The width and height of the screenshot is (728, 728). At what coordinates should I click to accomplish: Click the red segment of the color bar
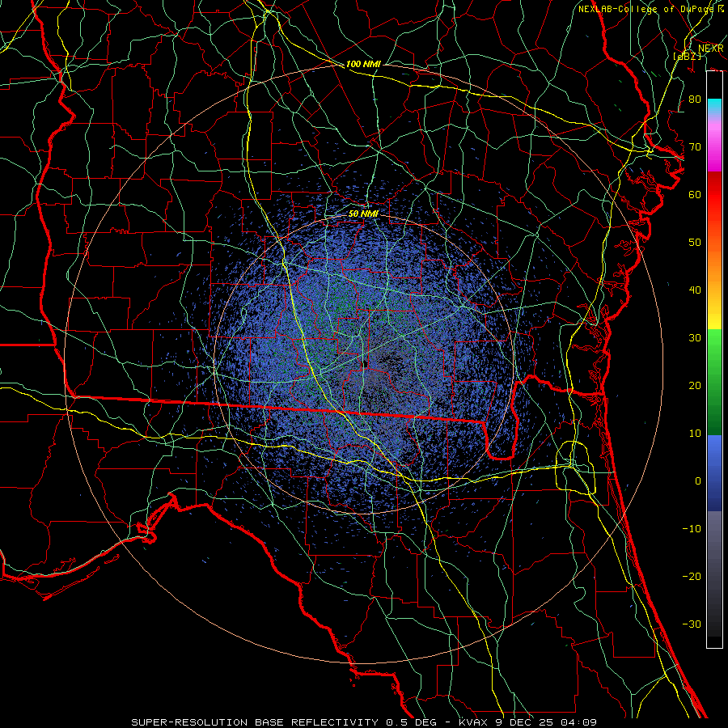point(714,195)
